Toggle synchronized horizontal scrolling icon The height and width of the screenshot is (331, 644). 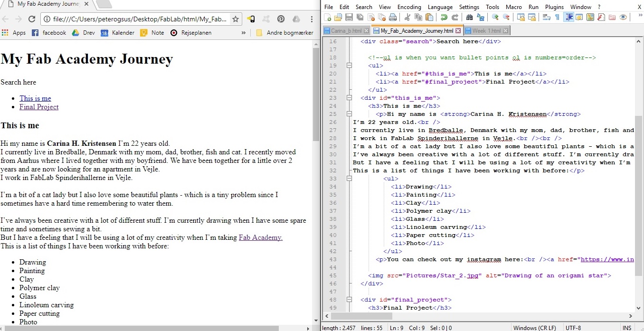point(531,18)
